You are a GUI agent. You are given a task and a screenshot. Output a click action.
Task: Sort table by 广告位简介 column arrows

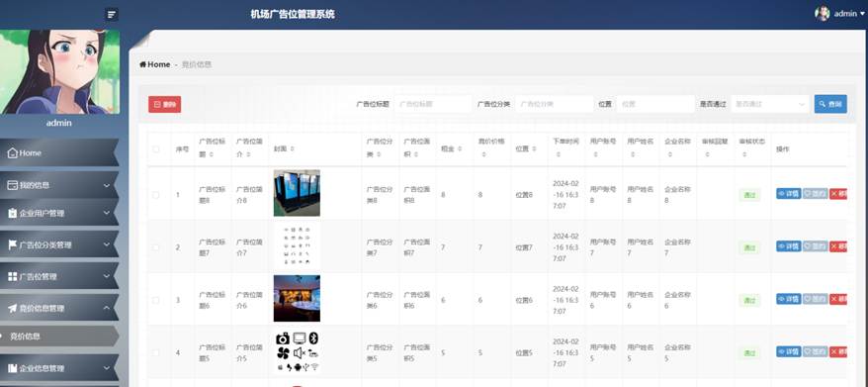point(248,155)
